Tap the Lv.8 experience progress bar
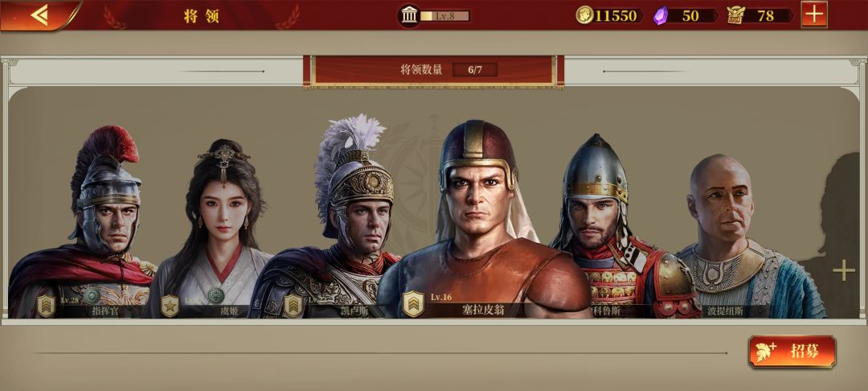This screenshot has width=868, height=391. tap(444, 15)
